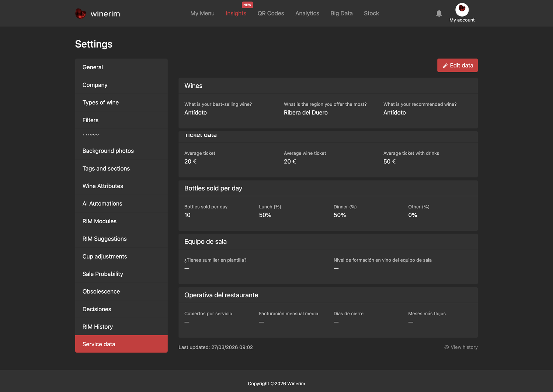Go to My Menu tab
This screenshot has width=553, height=392.
pyautogui.click(x=202, y=13)
